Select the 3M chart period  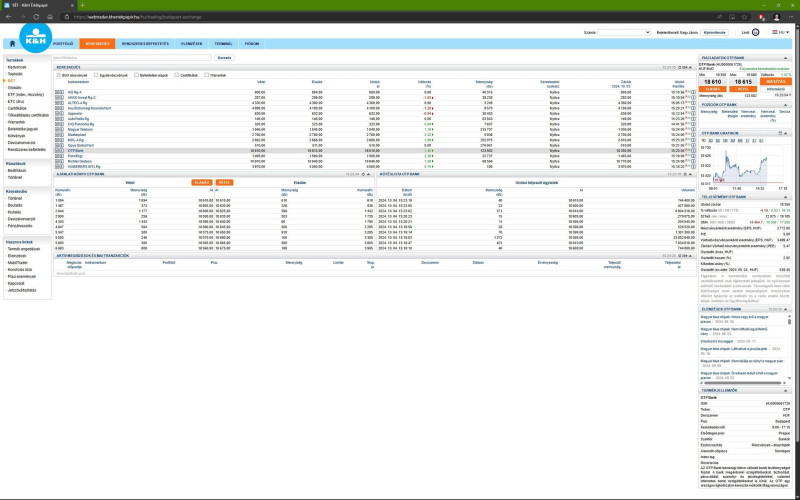733,140
